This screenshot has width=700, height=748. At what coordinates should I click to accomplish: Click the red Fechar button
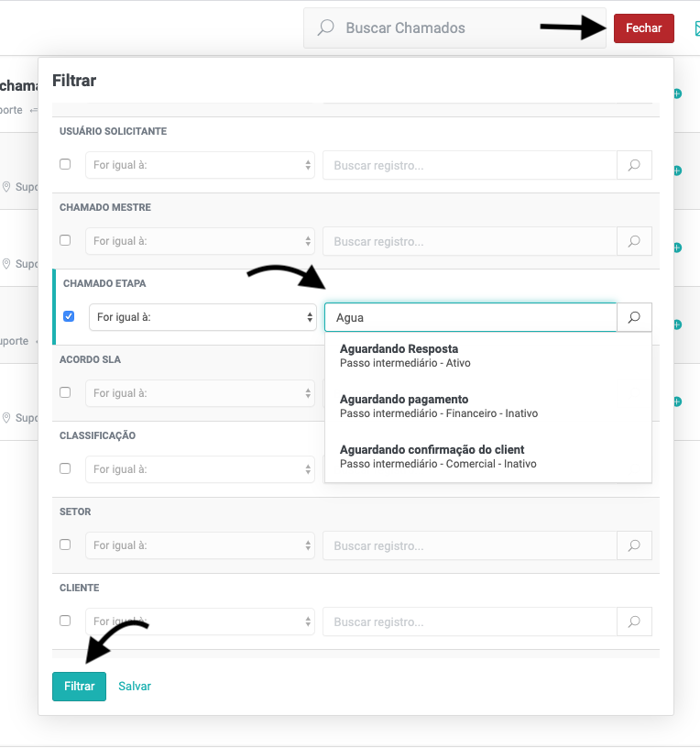643,28
